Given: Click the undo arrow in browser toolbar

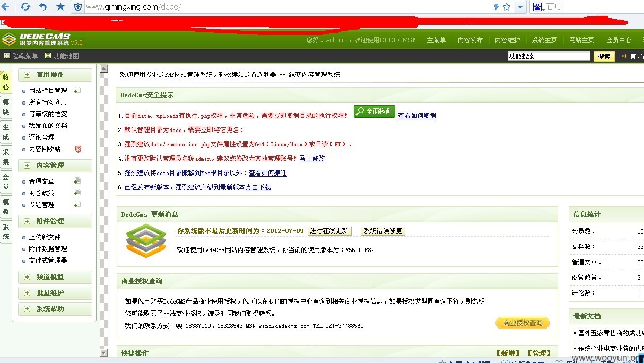Looking at the screenshot, I should pyautogui.click(x=43, y=7).
